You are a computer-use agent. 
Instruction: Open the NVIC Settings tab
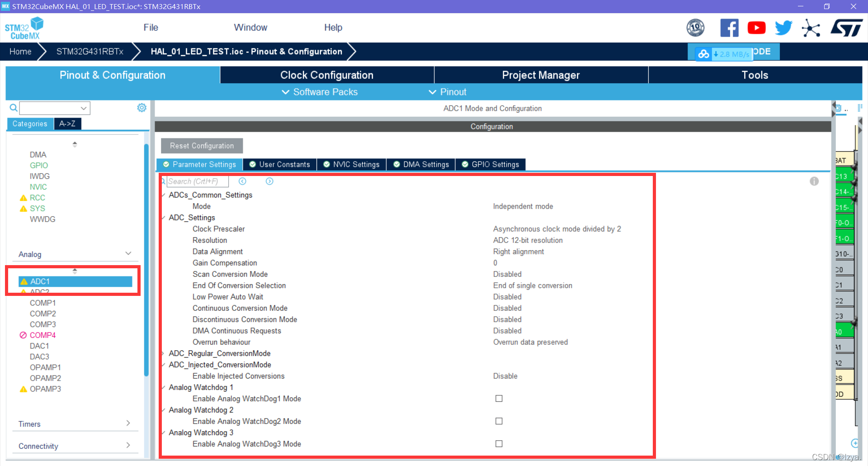click(352, 165)
